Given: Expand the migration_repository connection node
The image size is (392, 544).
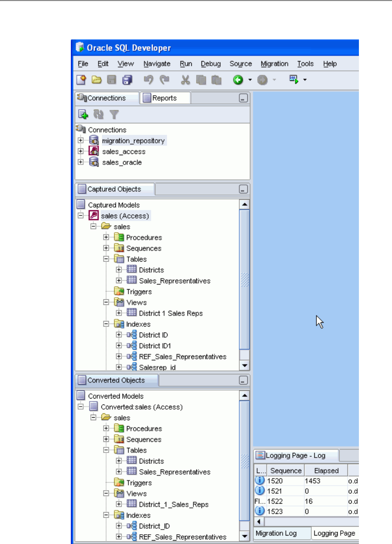Looking at the screenshot, I should (81, 140).
